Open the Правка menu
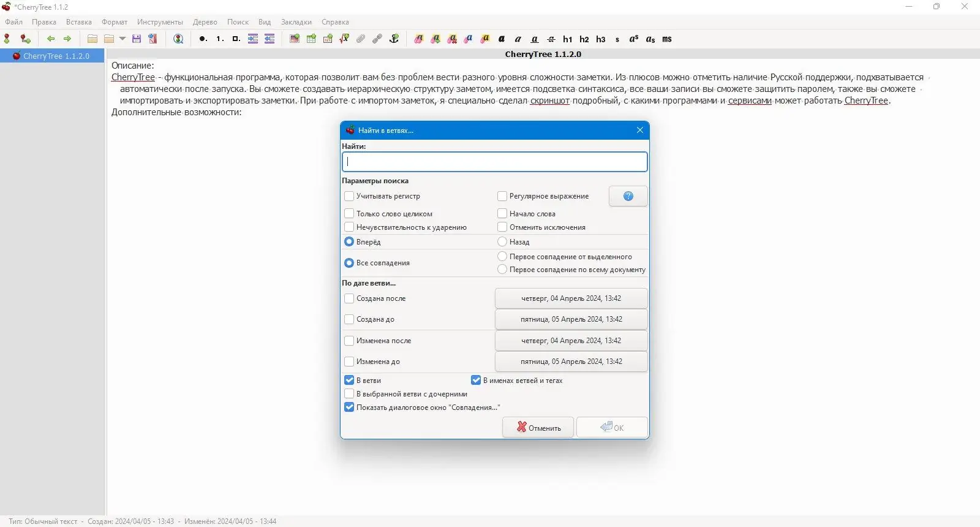Image resolution: width=980 pixels, height=527 pixels. [44, 22]
